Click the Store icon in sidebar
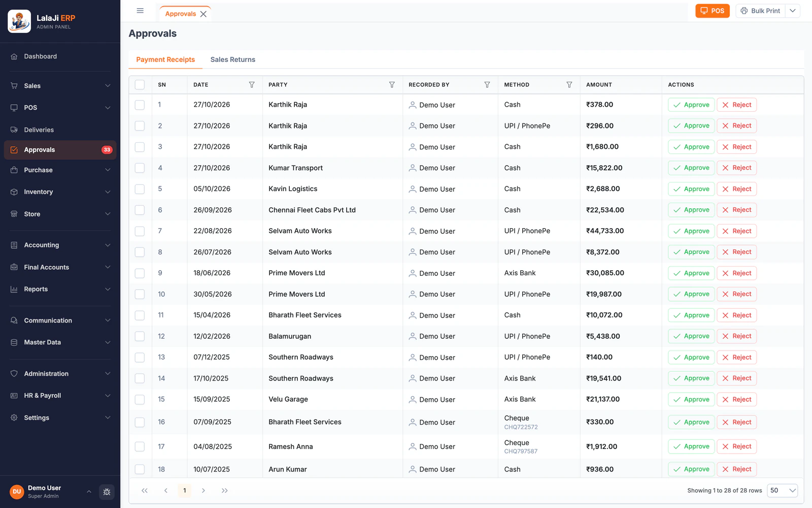 pyautogui.click(x=14, y=214)
